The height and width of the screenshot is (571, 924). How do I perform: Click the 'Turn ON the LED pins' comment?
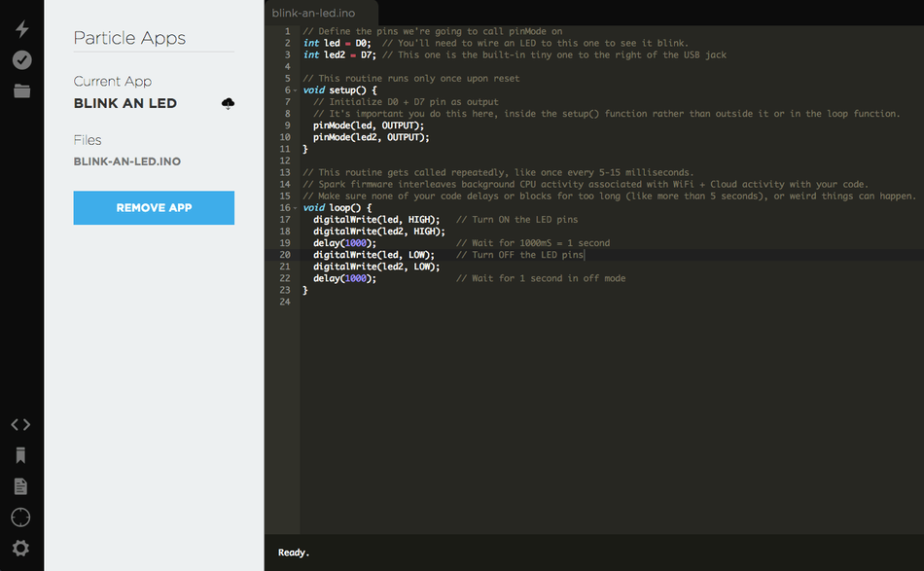[516, 220]
